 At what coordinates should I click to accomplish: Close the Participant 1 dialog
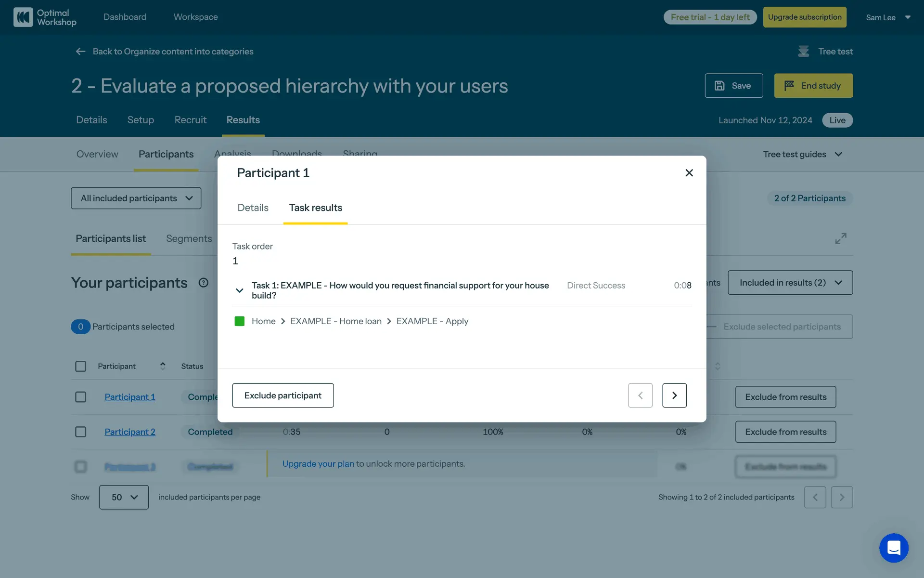(689, 173)
